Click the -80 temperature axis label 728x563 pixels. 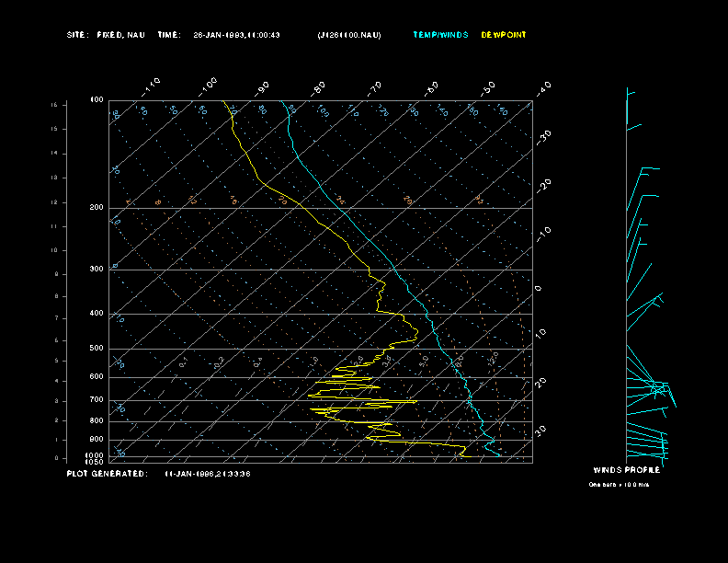tap(319, 87)
